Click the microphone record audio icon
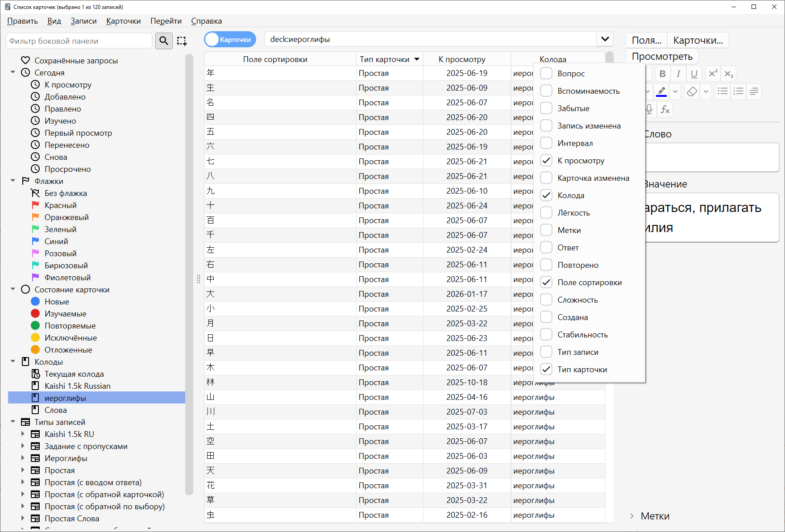Screen dimensions: 785x532 pyautogui.click(x=649, y=109)
